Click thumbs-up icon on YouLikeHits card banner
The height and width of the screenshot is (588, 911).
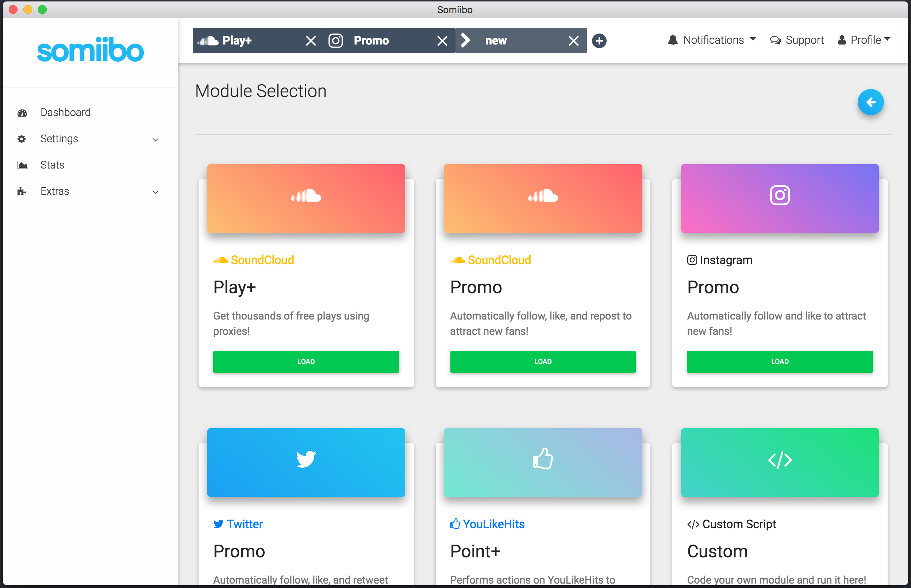click(x=543, y=459)
